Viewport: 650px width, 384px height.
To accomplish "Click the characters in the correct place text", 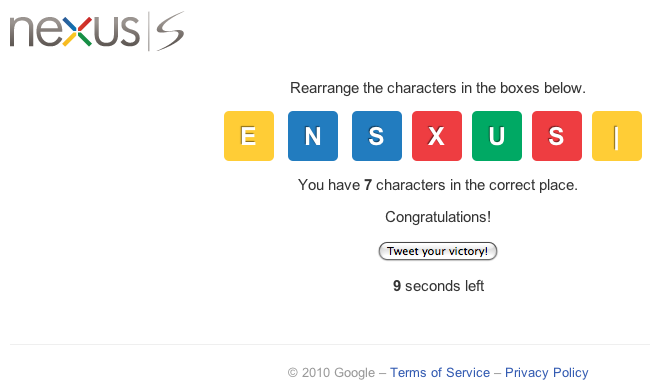I will tap(477, 185).
